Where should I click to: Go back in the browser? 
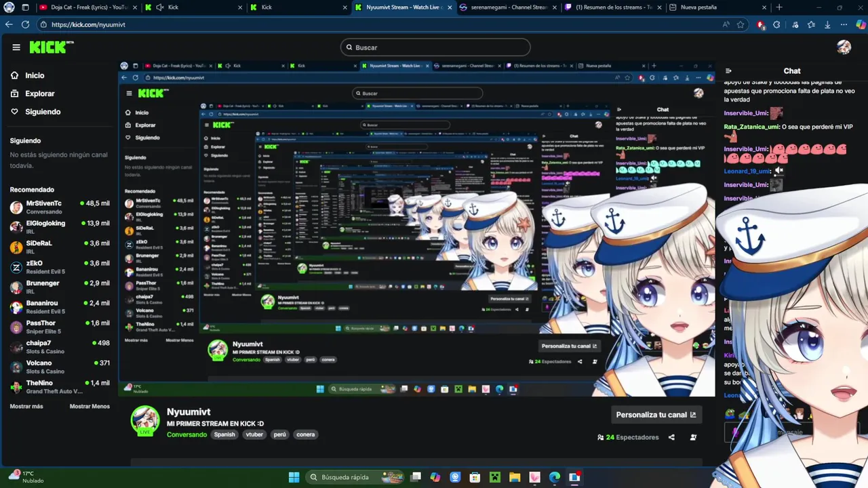pyautogui.click(x=9, y=24)
